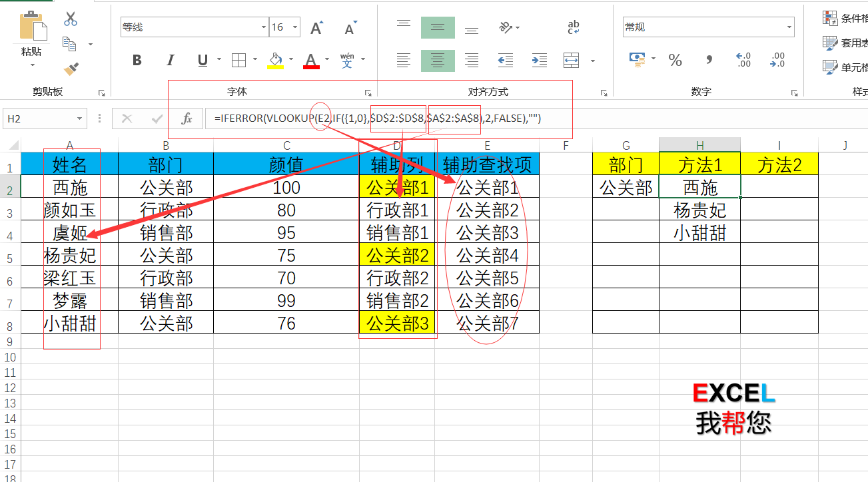Open the number format 常规 dropdown
The image size is (868, 482).
(789, 27)
